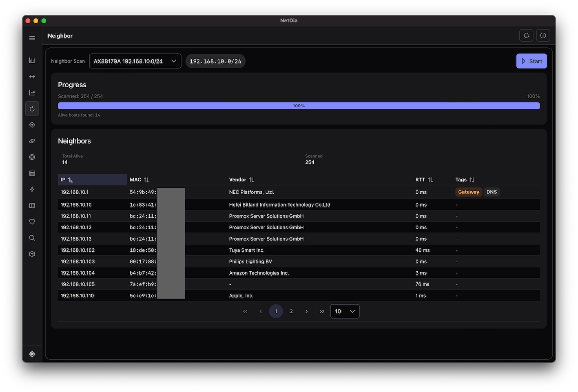Jump to the last page of results
The image size is (578, 392).
click(x=322, y=311)
